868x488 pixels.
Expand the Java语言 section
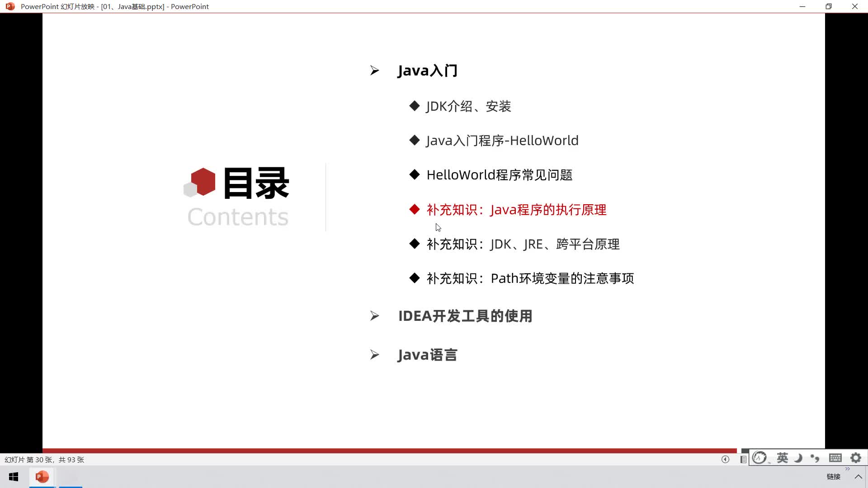click(427, 354)
